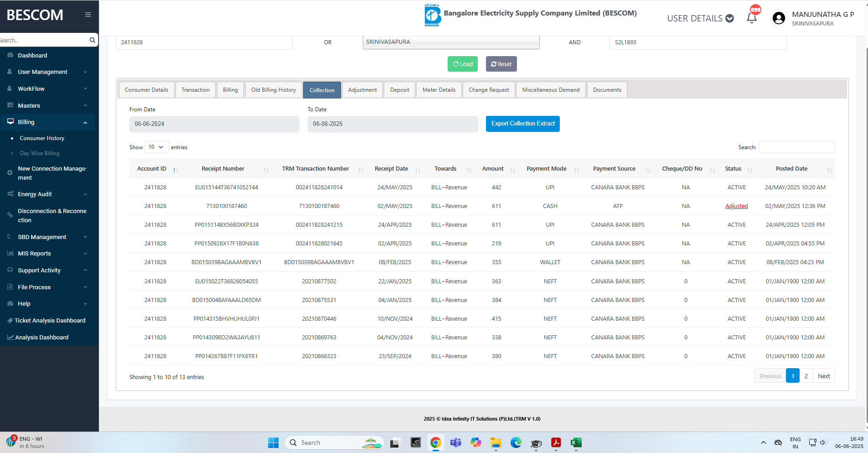Click the table Search input box
The image size is (868, 453).
pos(797,147)
